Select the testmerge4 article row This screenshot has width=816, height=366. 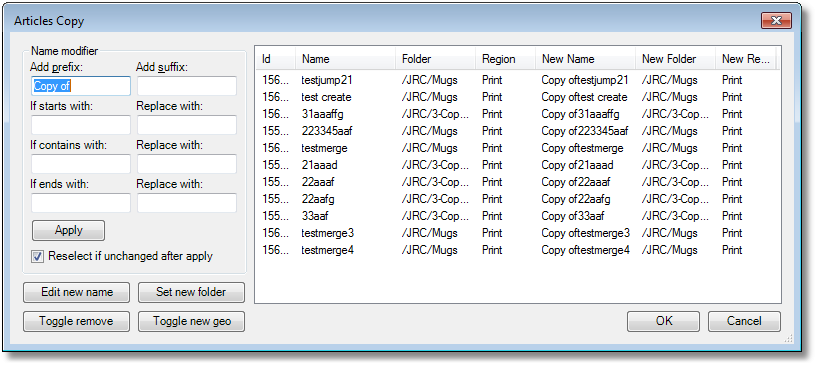(x=518, y=250)
